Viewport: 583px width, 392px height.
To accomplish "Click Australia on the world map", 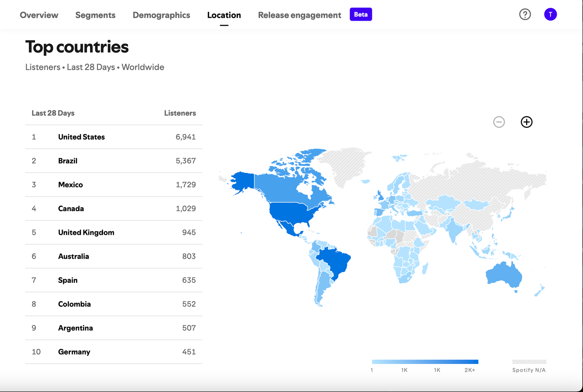I will pyautogui.click(x=505, y=275).
